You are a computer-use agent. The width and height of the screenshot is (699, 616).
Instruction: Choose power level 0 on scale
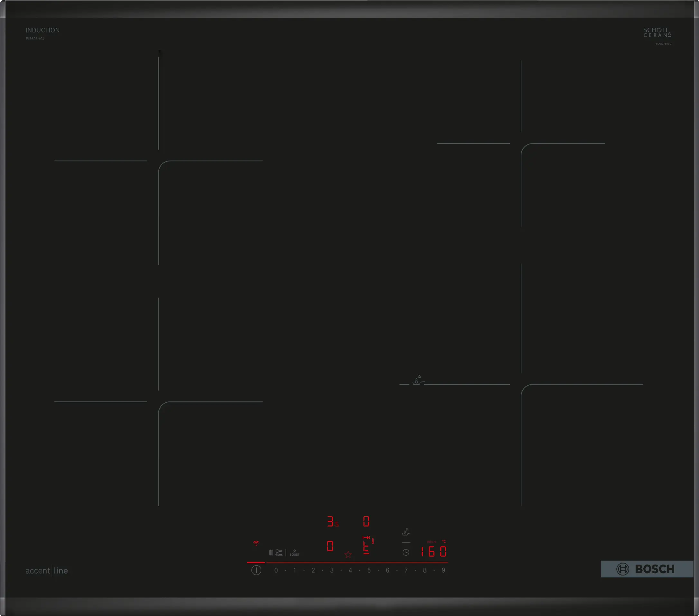click(x=276, y=570)
